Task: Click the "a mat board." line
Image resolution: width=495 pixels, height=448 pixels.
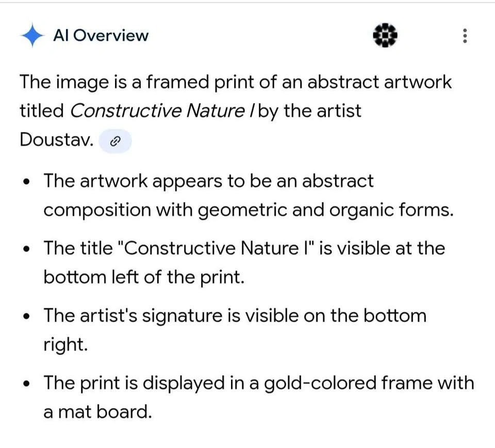Action: tap(97, 412)
